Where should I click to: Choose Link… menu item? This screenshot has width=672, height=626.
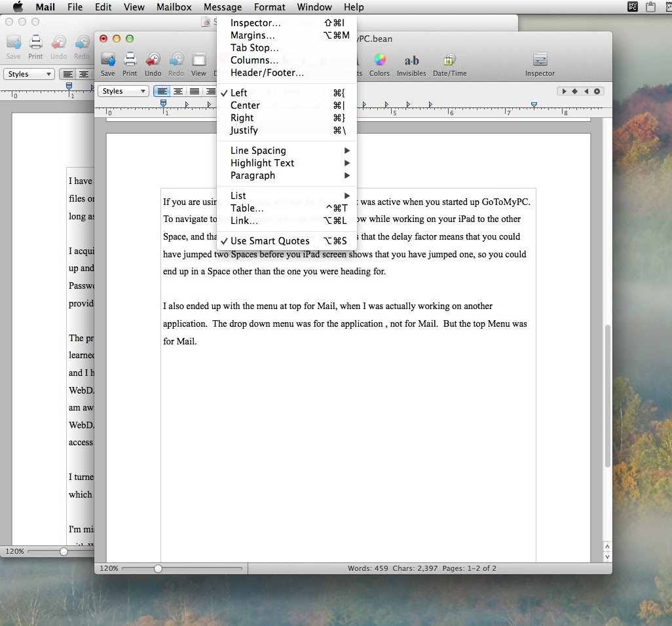point(287,221)
